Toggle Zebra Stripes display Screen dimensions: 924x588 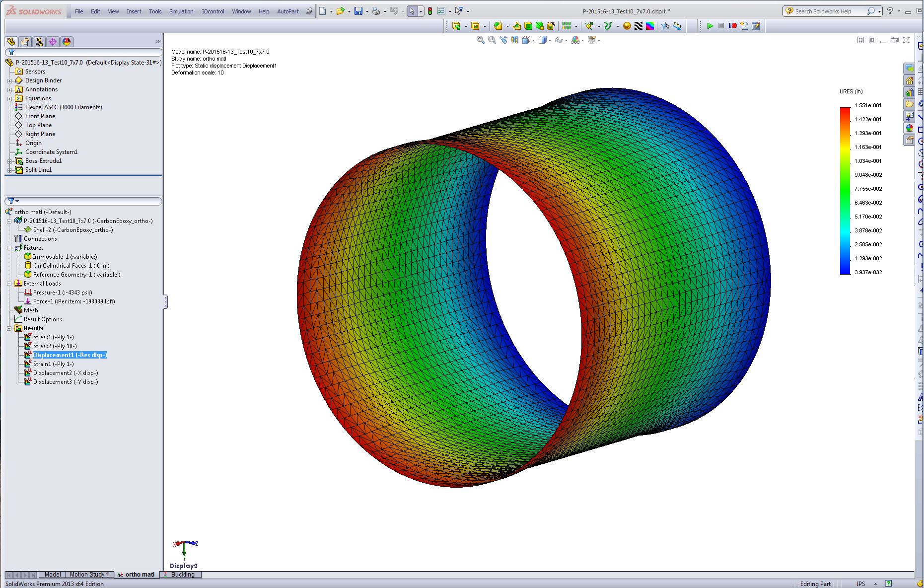pyautogui.click(x=639, y=26)
